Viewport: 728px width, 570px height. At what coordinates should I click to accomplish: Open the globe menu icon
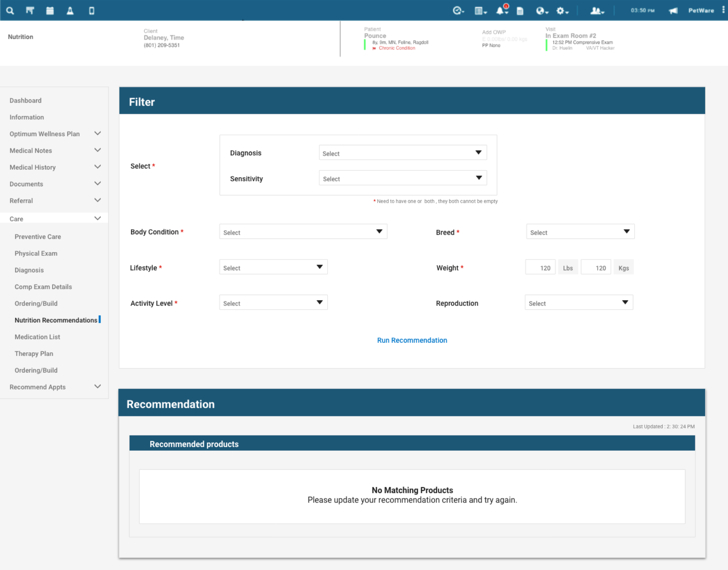[542, 11]
